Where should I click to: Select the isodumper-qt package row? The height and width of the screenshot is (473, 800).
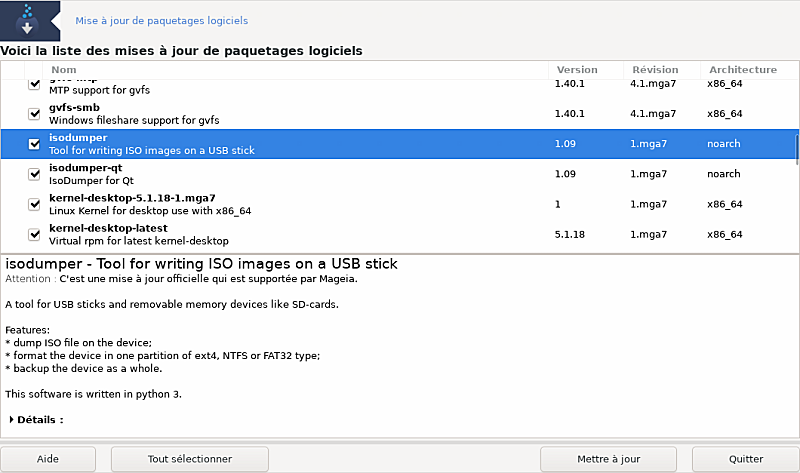point(300,174)
